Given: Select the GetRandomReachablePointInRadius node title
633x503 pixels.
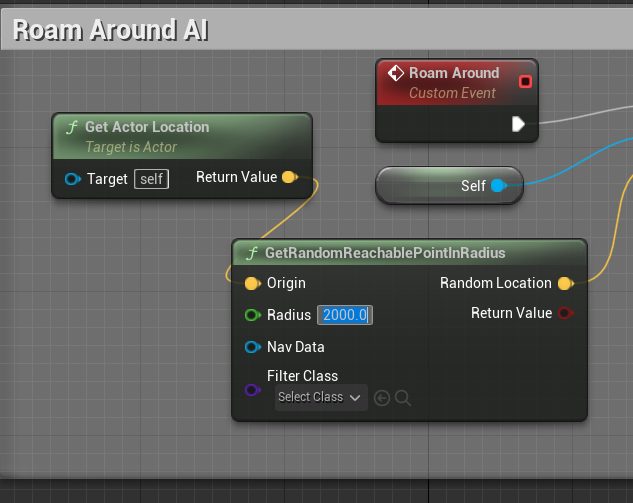Looking at the screenshot, I should click(385, 253).
